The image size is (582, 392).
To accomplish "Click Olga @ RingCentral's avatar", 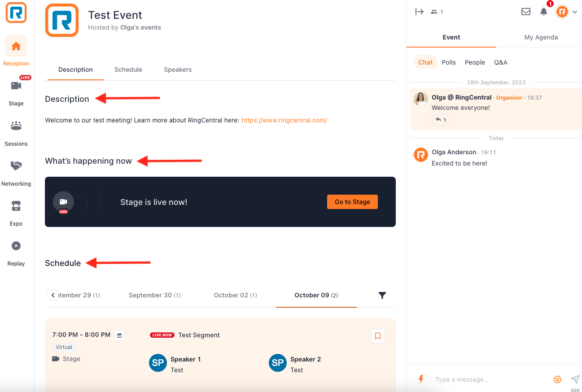I will click(421, 99).
